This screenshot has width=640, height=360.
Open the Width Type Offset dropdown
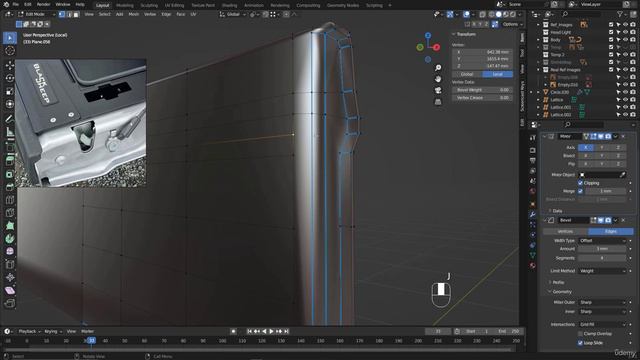click(602, 241)
